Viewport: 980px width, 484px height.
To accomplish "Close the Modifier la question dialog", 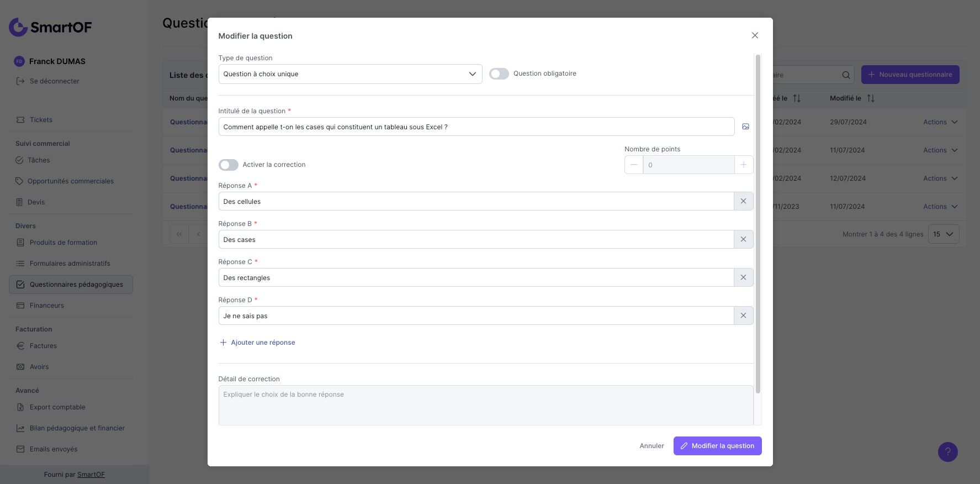I will (x=755, y=35).
